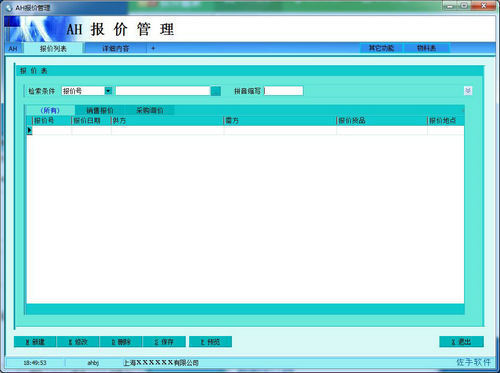This screenshot has height=373, width=500.
Task: Click the 删除 button
Action: coord(121,342)
